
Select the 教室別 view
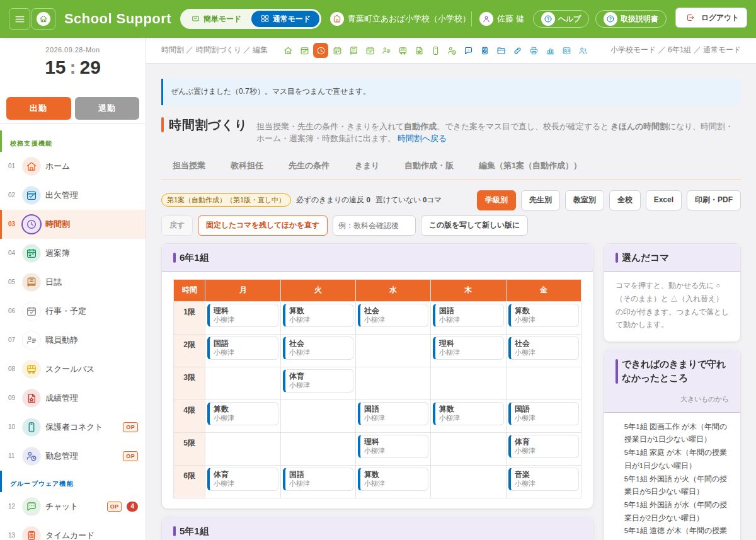coord(585,200)
